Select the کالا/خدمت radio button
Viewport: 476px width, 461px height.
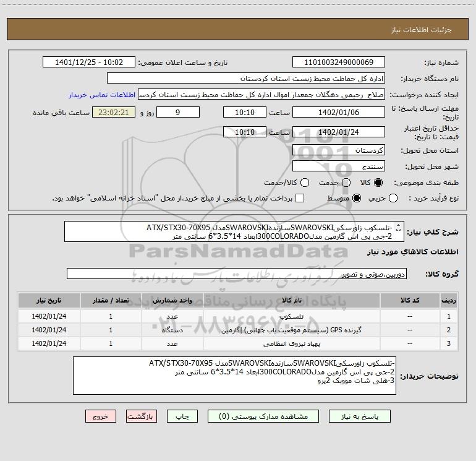tap(305, 183)
